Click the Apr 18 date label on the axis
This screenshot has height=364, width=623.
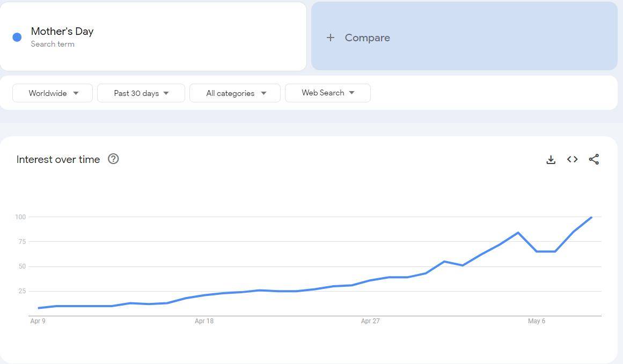(x=204, y=321)
